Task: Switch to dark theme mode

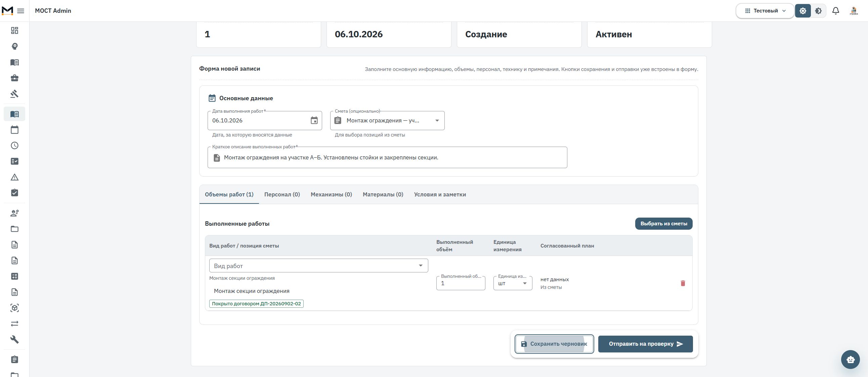Action: 819,11
